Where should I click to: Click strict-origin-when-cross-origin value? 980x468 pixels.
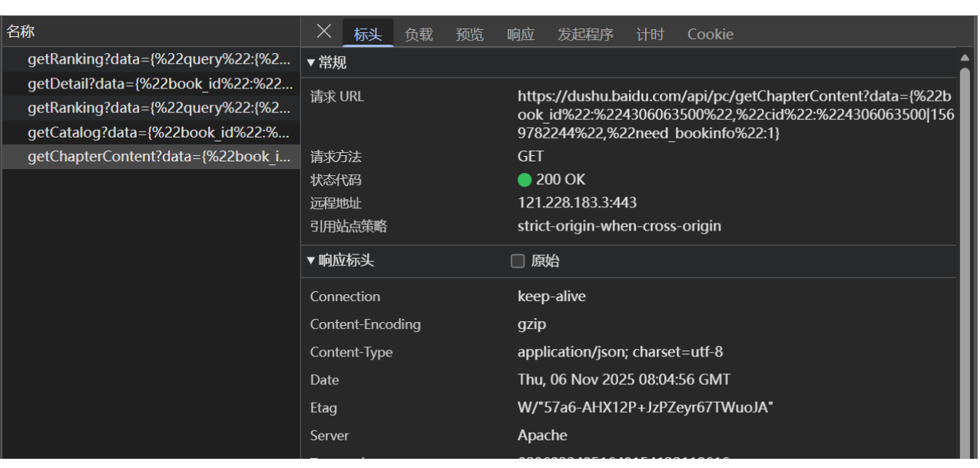619,227
